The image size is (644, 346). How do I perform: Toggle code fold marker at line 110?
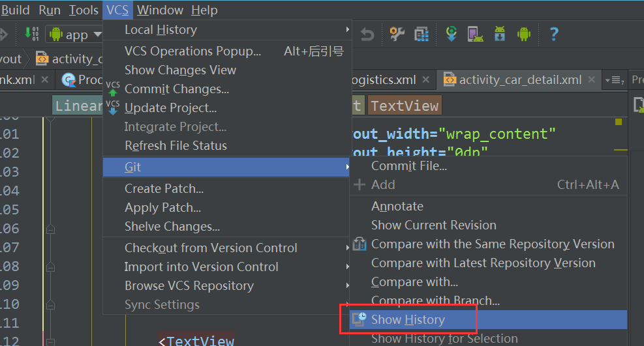click(x=50, y=304)
